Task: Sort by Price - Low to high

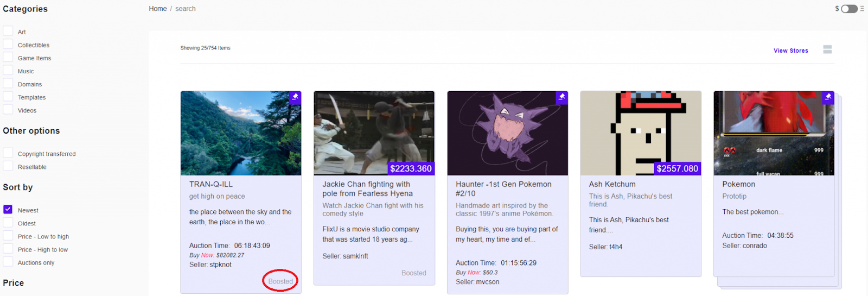Action: click(8, 235)
